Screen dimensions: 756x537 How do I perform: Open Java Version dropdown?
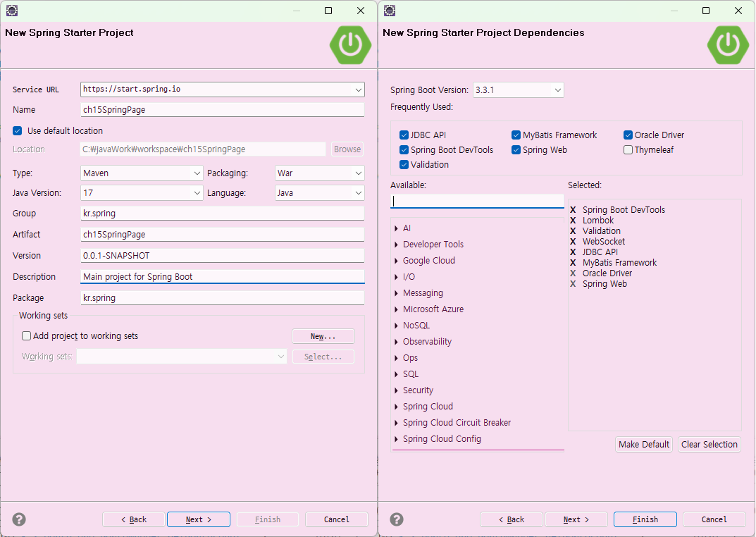pos(197,193)
